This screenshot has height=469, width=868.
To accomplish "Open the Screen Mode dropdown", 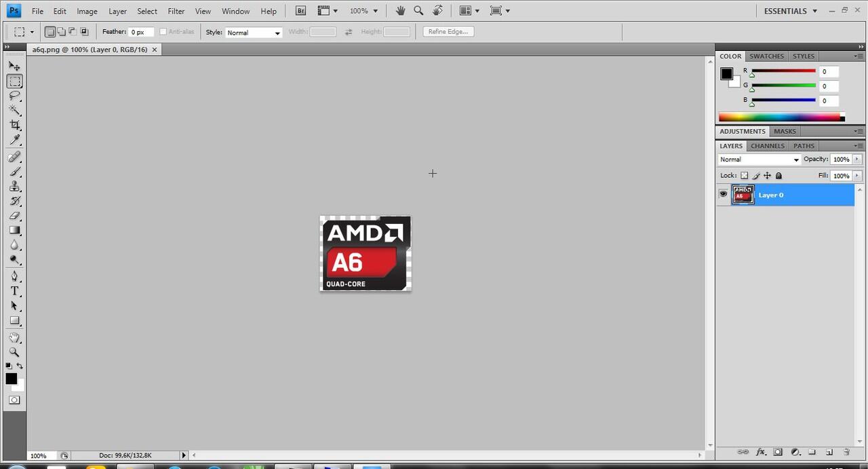I will click(500, 11).
